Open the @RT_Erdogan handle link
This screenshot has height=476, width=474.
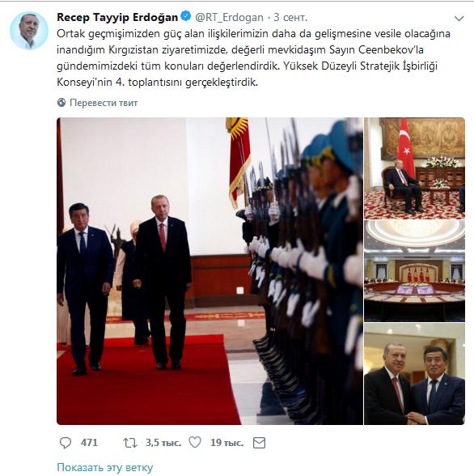click(x=229, y=18)
